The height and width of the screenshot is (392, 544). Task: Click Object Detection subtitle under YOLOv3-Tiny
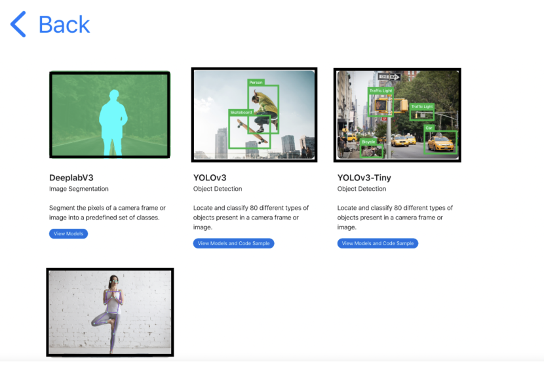coord(362,189)
